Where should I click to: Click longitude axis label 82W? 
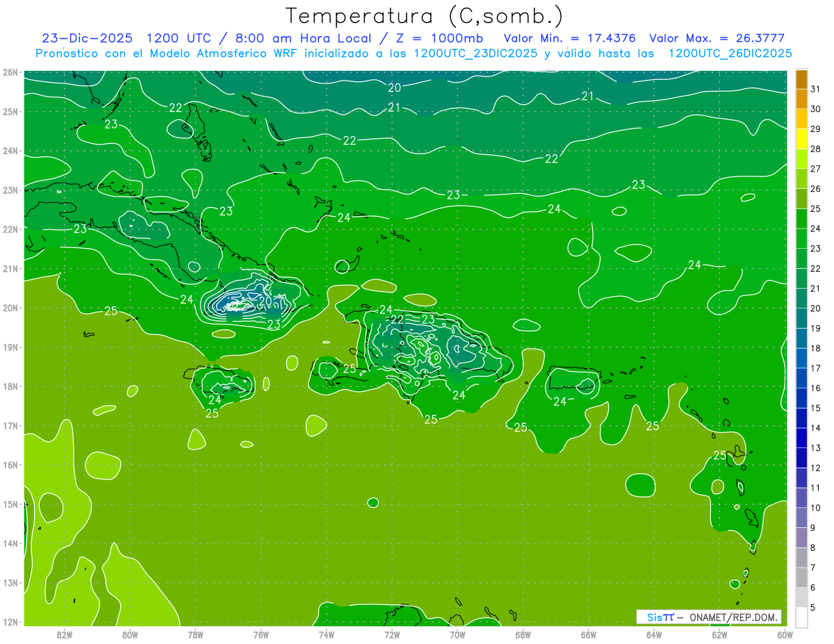[x=65, y=635]
